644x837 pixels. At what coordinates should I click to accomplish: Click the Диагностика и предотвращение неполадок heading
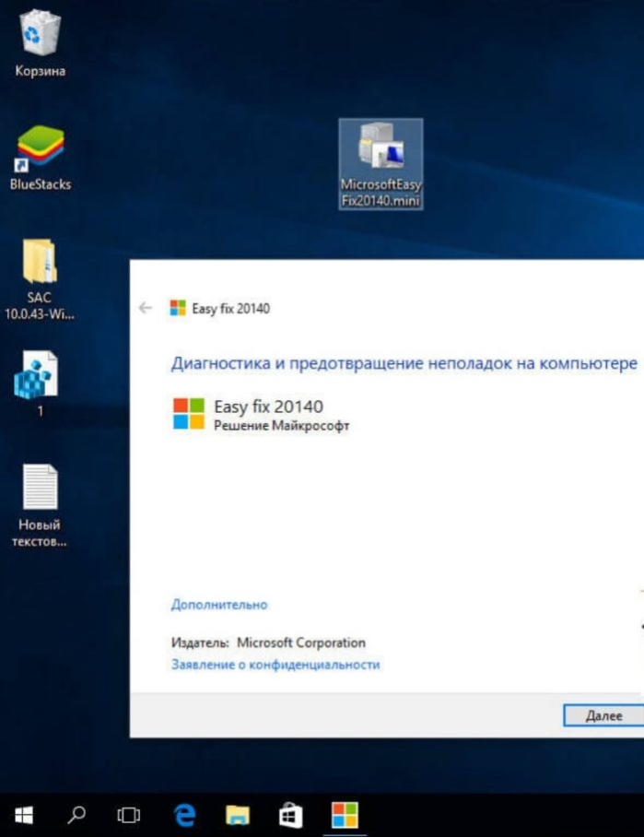pyautogui.click(x=404, y=363)
